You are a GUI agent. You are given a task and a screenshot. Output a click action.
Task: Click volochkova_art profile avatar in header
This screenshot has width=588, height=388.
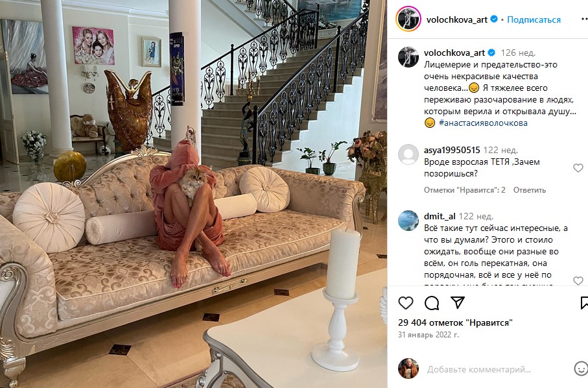click(x=408, y=19)
